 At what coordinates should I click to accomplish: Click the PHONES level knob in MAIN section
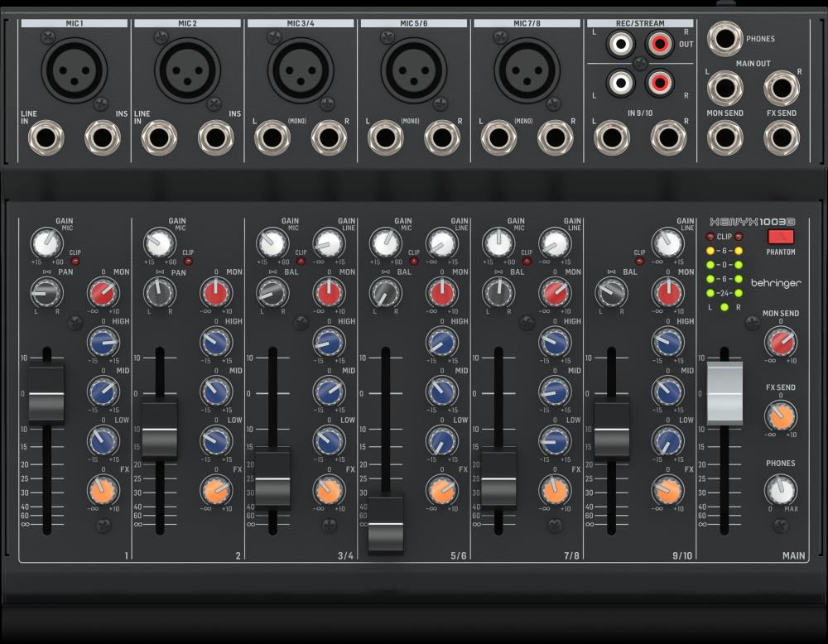(x=780, y=489)
